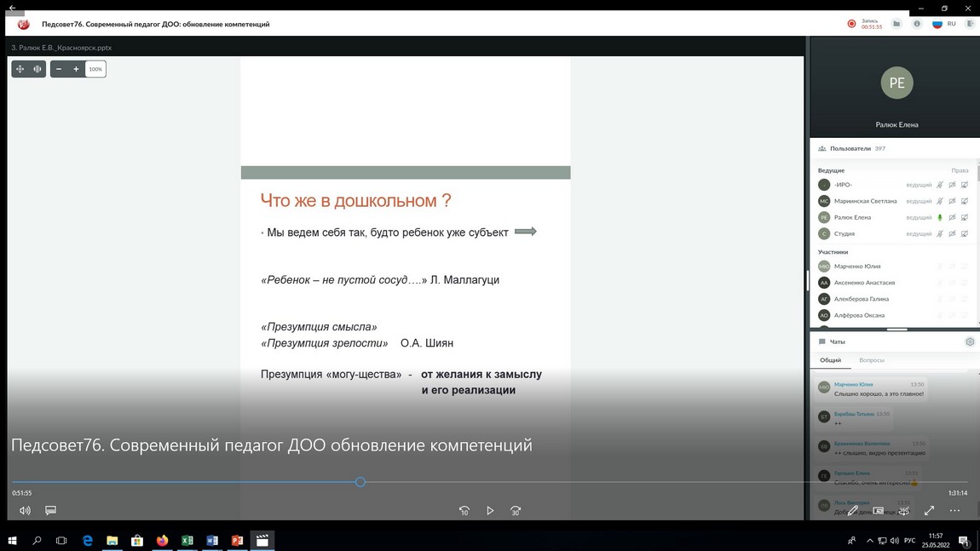Toggle microphone for Мариинская Светлана

click(939, 201)
